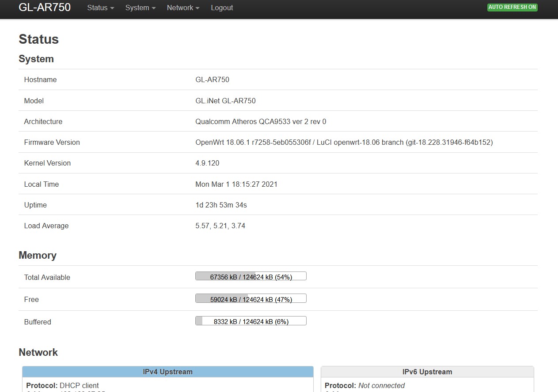Select the IPv6 Upstream panel header
The image size is (558, 392).
point(427,372)
